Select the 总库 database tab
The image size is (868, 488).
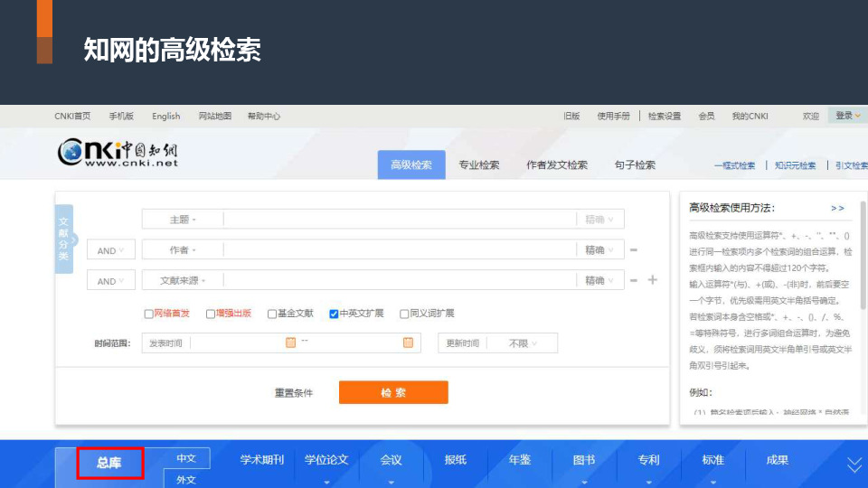tap(110, 463)
